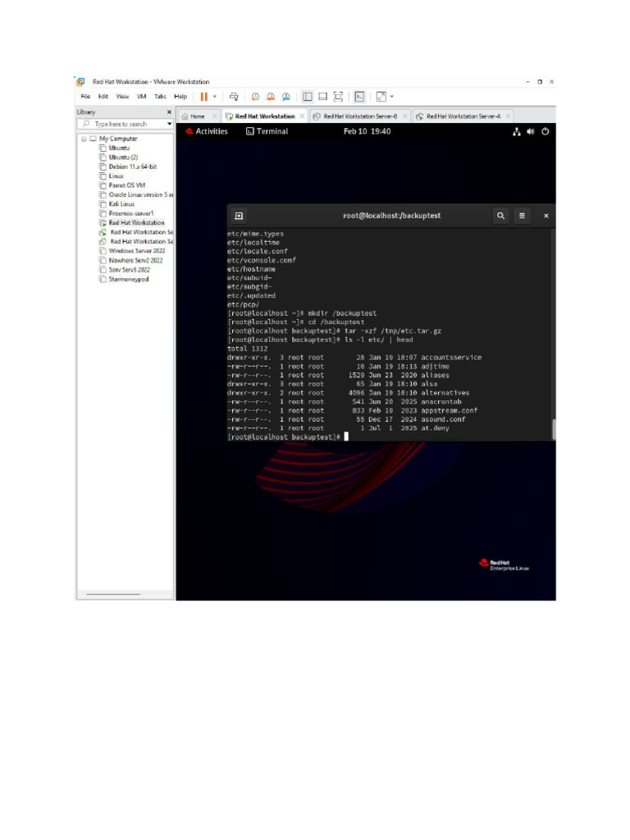Image resolution: width=630 pixels, height=840 pixels.
Task: Open the power options dropdown arrow beside pause
Action: click(215, 97)
